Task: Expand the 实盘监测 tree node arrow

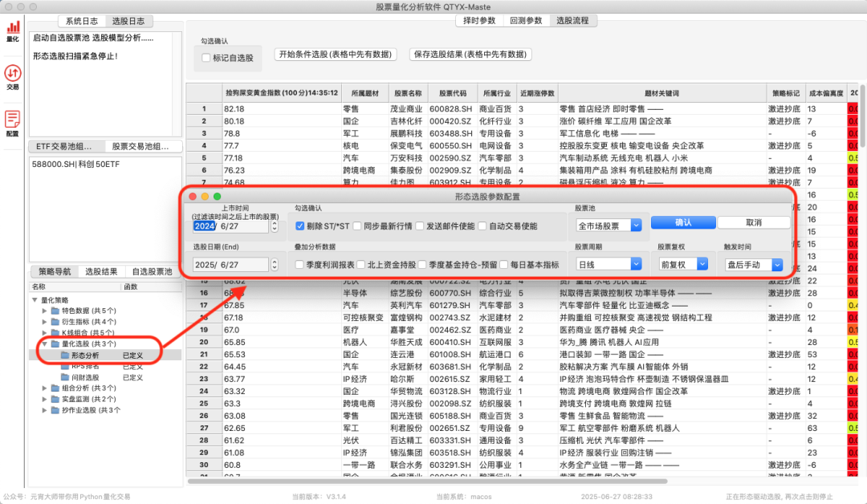Action: click(44, 399)
